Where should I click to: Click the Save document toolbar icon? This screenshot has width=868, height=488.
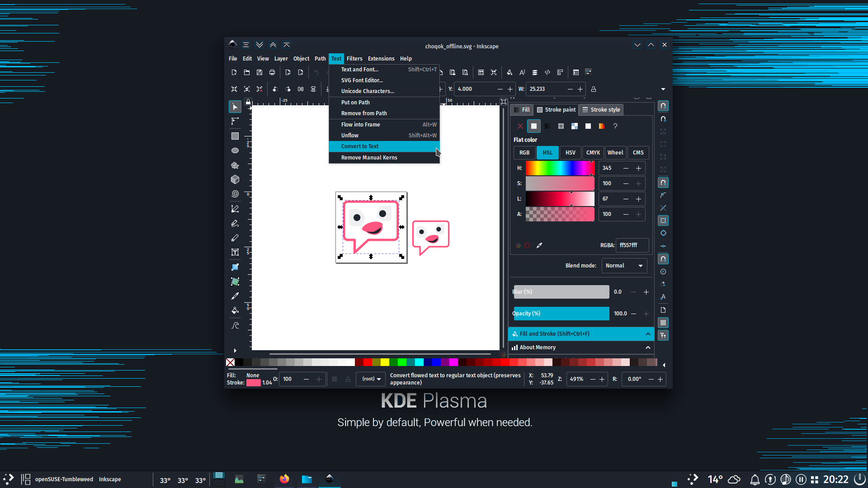(x=259, y=72)
